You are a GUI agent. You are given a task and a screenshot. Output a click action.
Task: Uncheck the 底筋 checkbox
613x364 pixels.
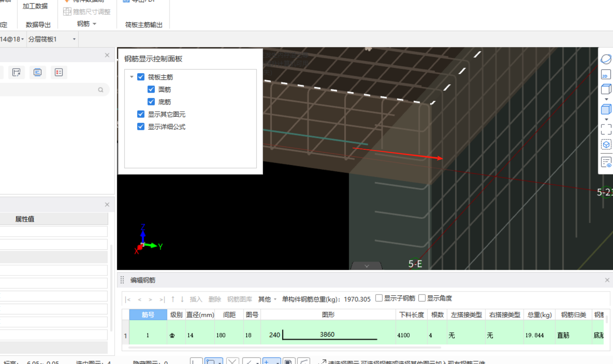tap(151, 102)
